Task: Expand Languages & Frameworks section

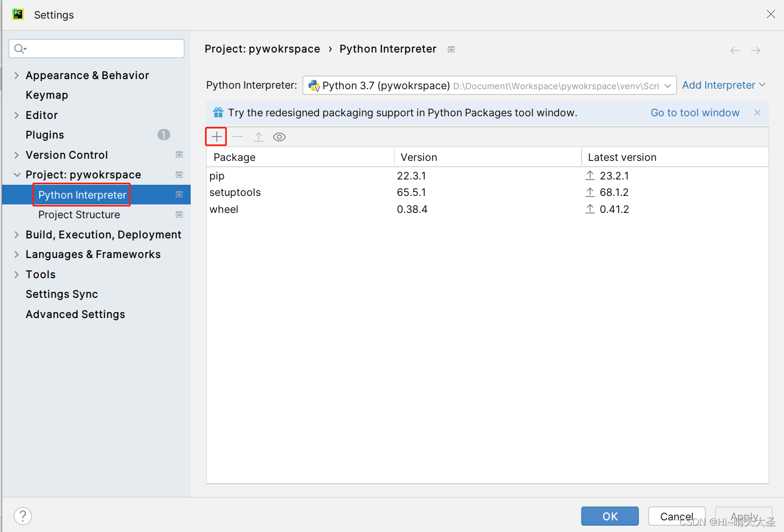Action: pos(16,254)
